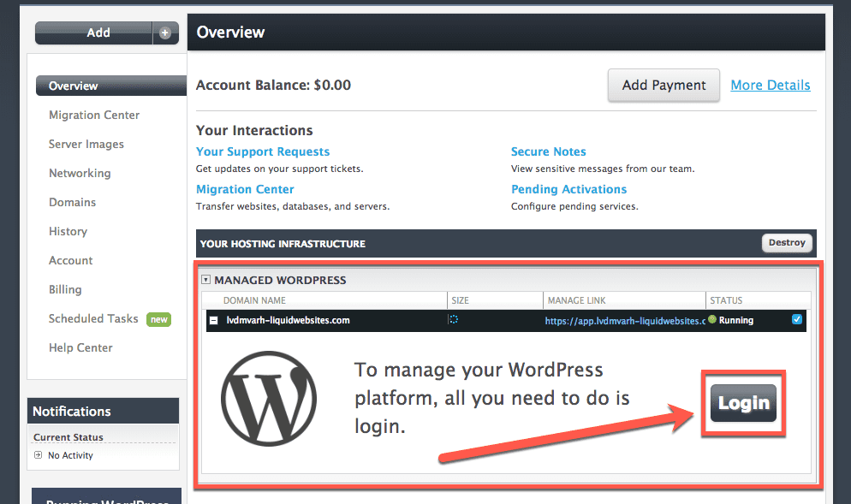Open Your Support Requests link

point(263,152)
